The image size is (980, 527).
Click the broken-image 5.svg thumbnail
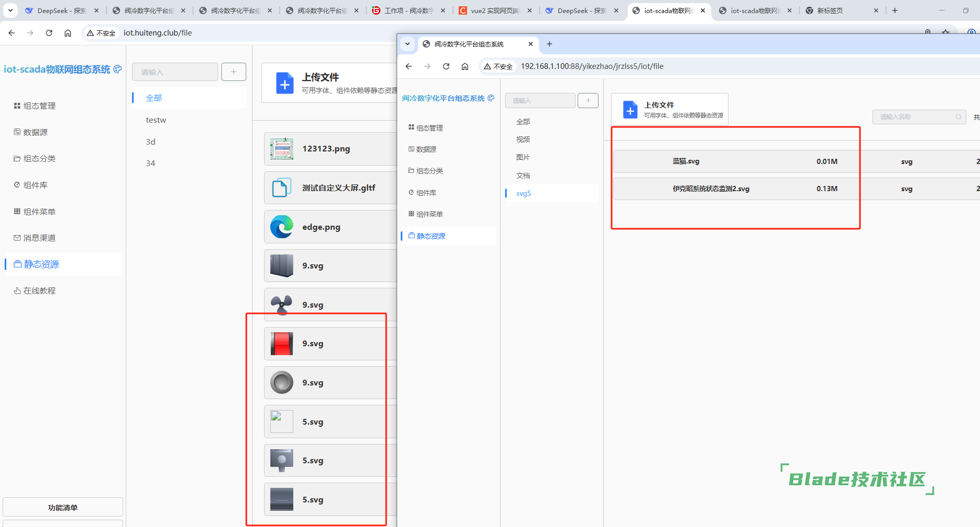pos(282,421)
